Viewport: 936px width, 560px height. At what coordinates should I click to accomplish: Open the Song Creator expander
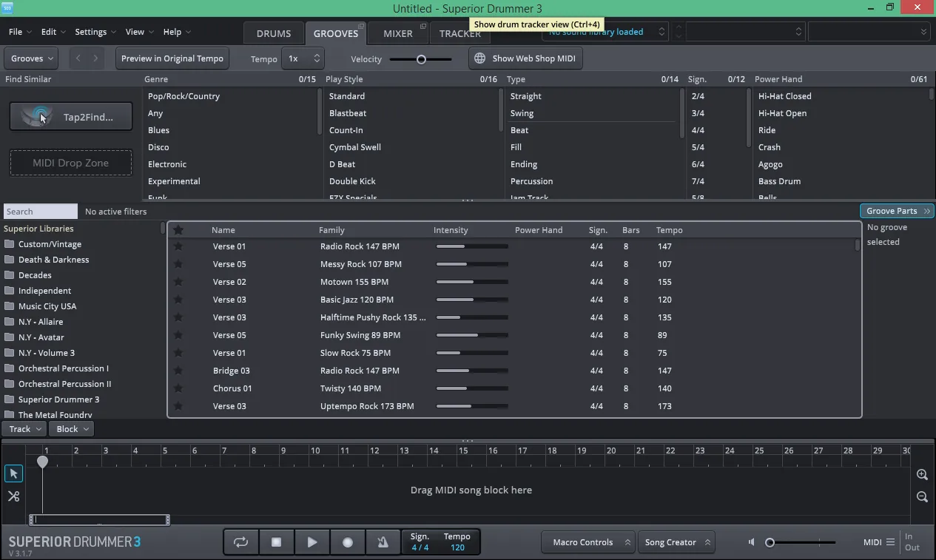pyautogui.click(x=676, y=542)
